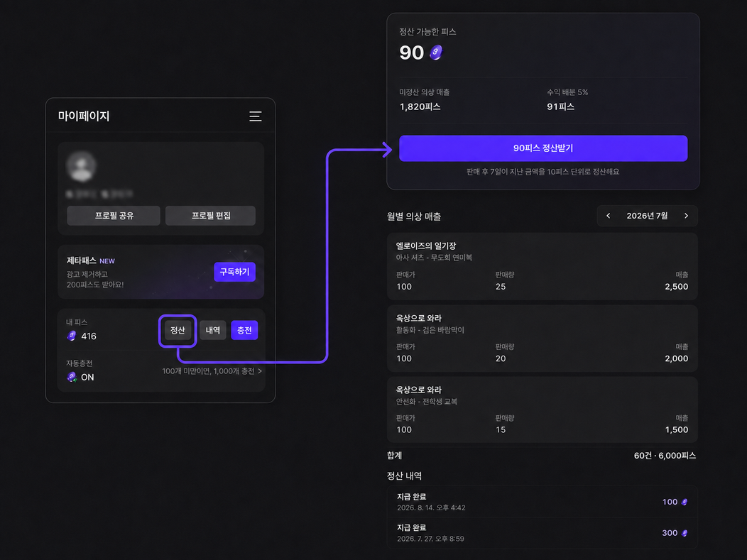
Task: Open auto-recharge settings chevron
Action: (x=260, y=371)
